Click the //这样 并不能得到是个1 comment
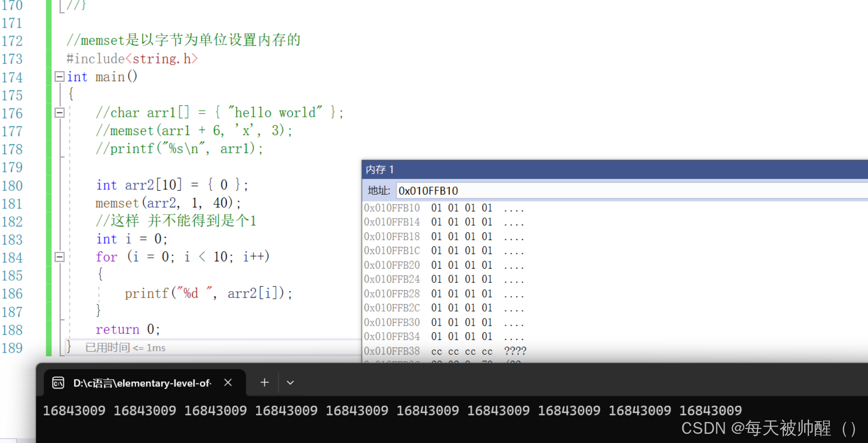This screenshot has width=868, height=443. 176,221
